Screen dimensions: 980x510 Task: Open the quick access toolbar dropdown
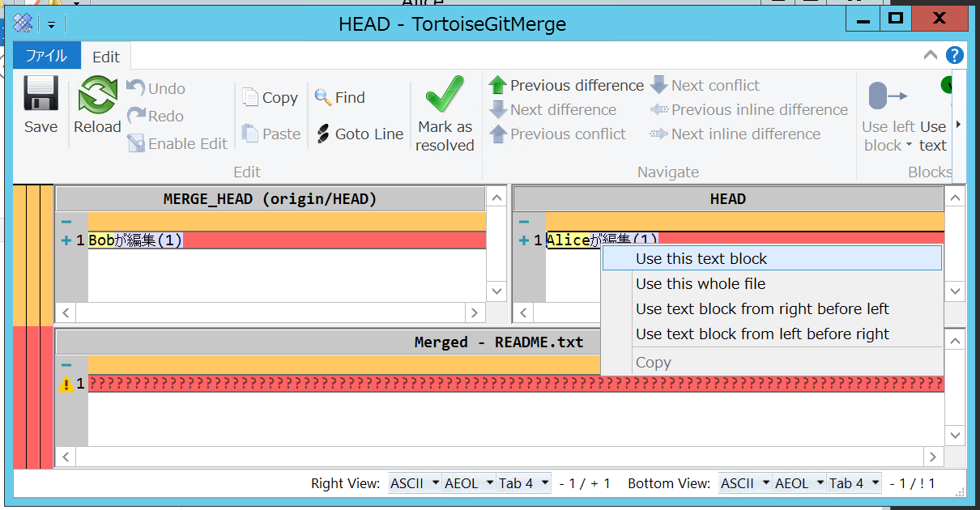point(51,23)
